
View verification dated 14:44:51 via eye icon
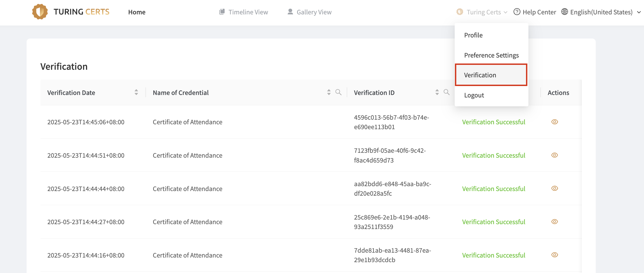(554, 155)
